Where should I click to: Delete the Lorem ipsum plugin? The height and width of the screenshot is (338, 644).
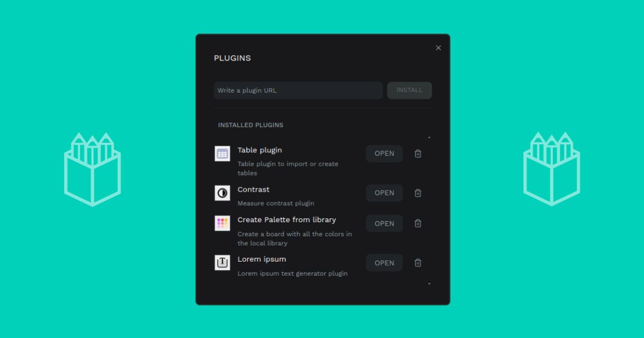(418, 263)
